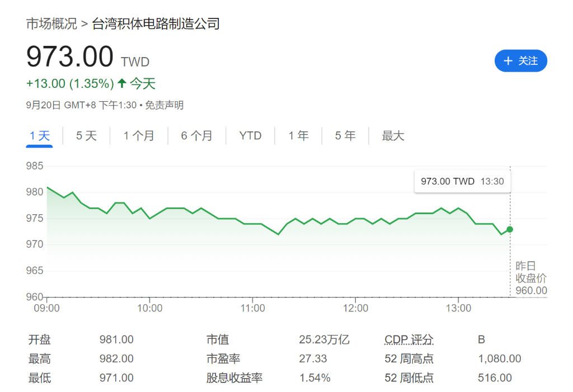
Task: Click the 973.00 TWD chart tooltip
Action: [x=462, y=181]
